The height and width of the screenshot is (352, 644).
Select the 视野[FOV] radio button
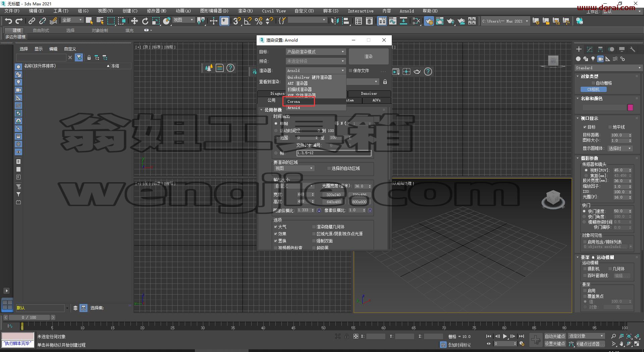pos(586,170)
